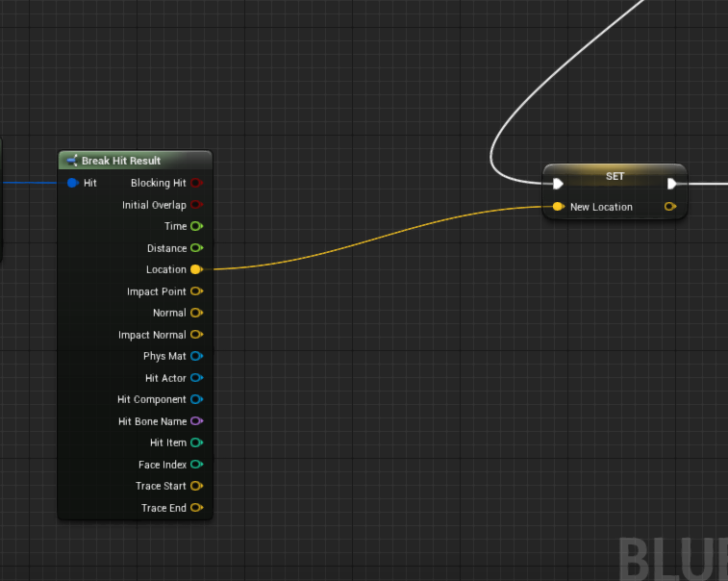Screen dimensions: 728x581
Task: Click the Initial Overlap label
Action: point(154,205)
